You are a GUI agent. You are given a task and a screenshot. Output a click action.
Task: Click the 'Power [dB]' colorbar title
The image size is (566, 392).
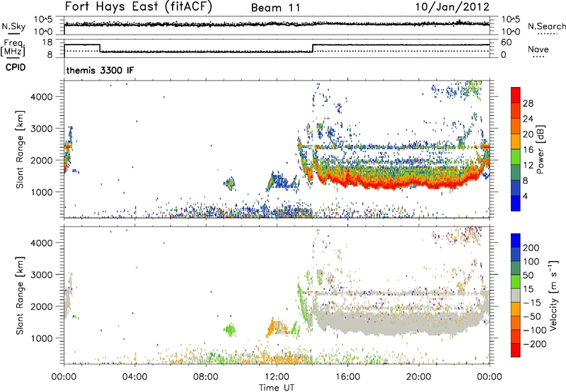tap(541, 149)
